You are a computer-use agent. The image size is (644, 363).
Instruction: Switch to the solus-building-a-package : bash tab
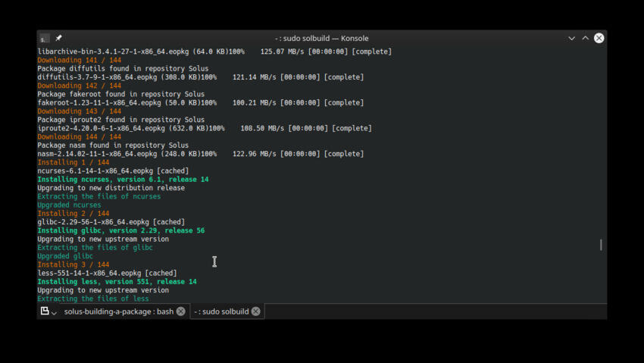pyautogui.click(x=119, y=311)
